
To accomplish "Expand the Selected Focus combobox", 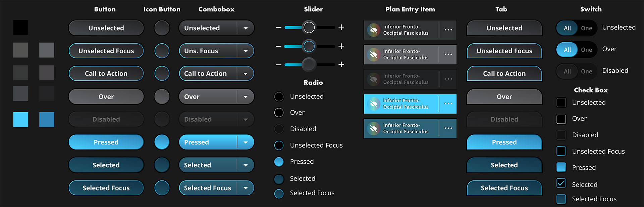I will click(246, 188).
